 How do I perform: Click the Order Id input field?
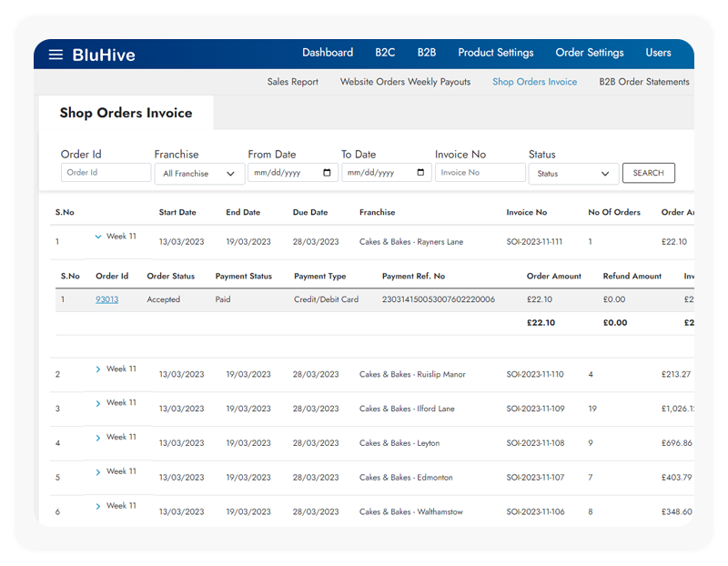(x=106, y=173)
